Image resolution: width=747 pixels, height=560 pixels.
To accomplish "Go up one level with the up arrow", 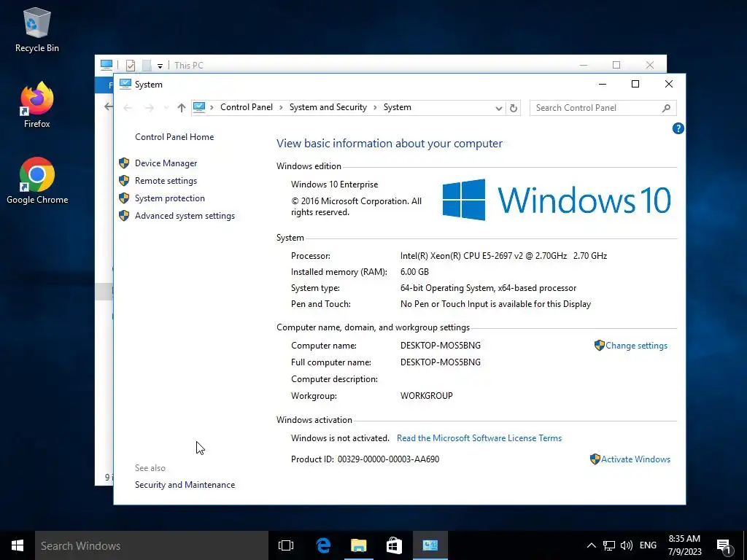I will click(181, 108).
